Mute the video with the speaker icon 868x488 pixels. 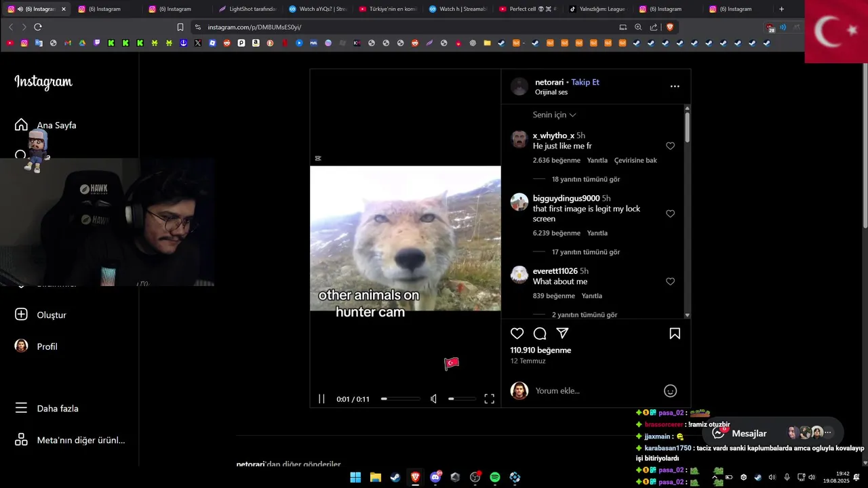pyautogui.click(x=433, y=399)
